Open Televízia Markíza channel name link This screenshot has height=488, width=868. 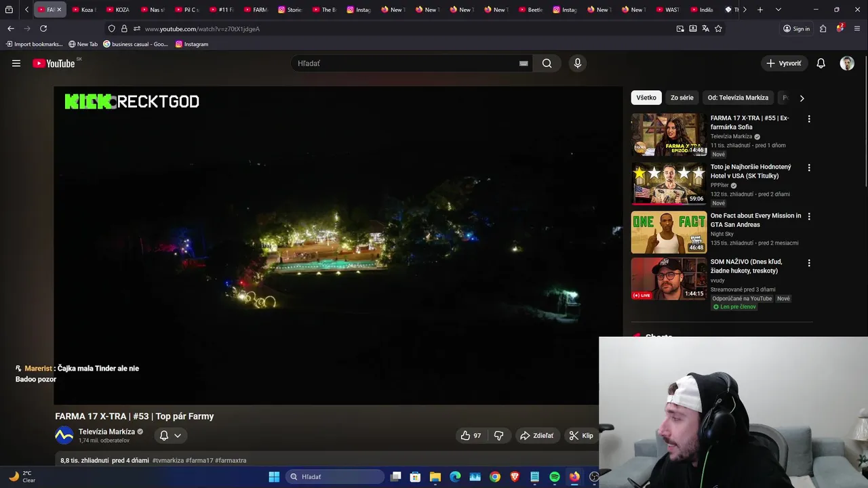coord(106,432)
